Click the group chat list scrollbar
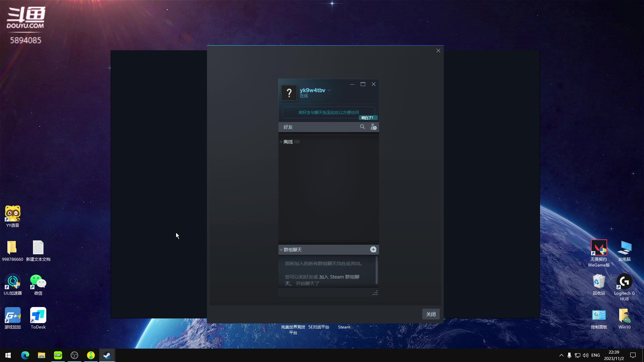 [x=377, y=270]
